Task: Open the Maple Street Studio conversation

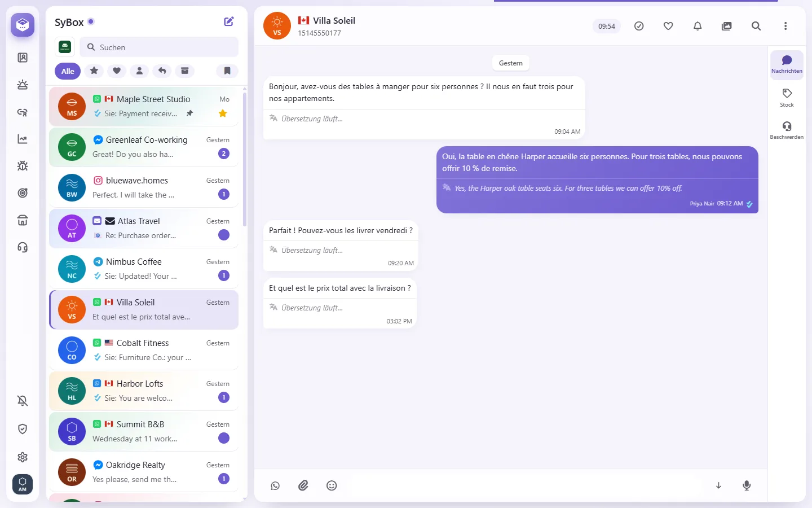Action: (144, 106)
